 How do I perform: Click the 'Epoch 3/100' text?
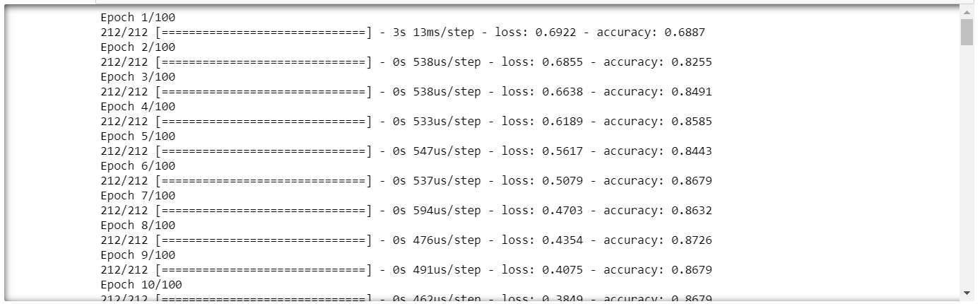(x=138, y=76)
